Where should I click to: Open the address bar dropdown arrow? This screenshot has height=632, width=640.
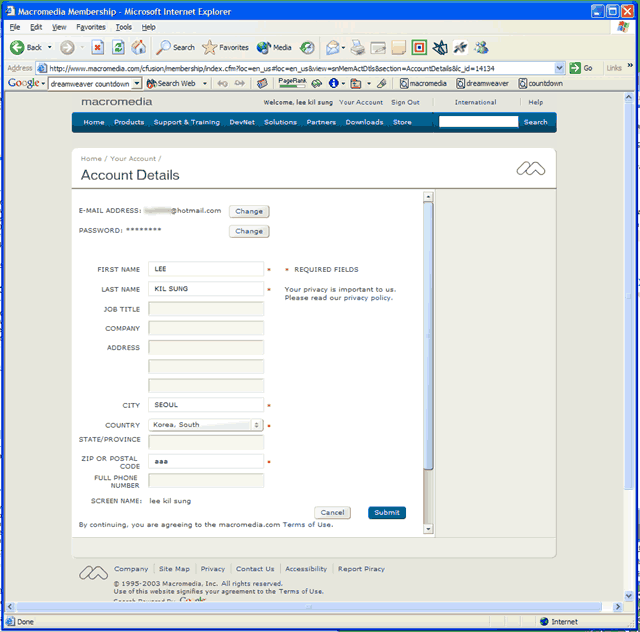pyautogui.click(x=559, y=68)
